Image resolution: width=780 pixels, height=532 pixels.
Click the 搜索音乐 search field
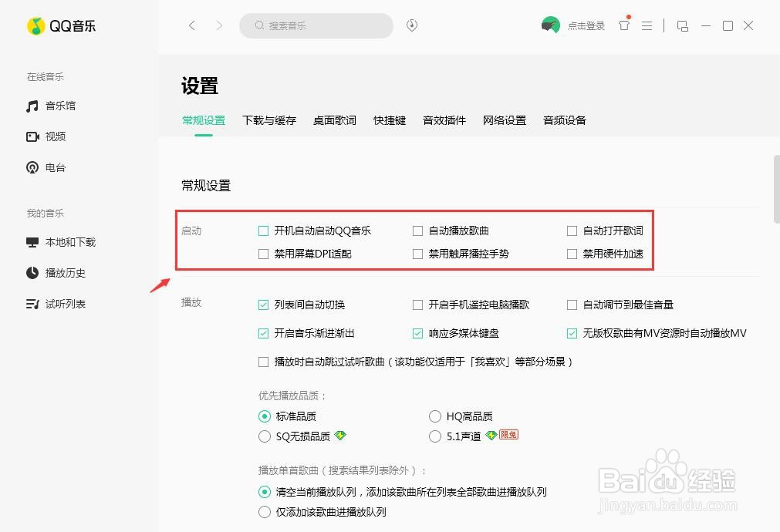pyautogui.click(x=316, y=25)
